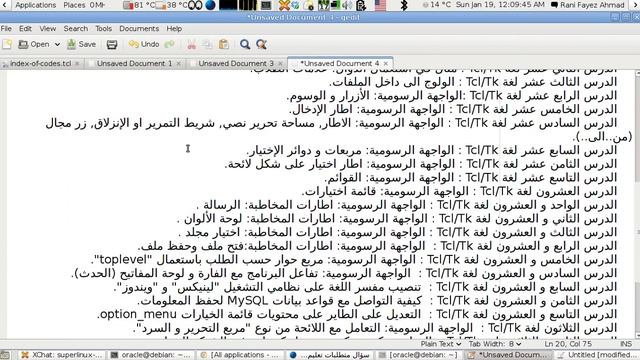This screenshot has width=640, height=360.
Task: Copy selection using copy icon
Action: [207, 44]
